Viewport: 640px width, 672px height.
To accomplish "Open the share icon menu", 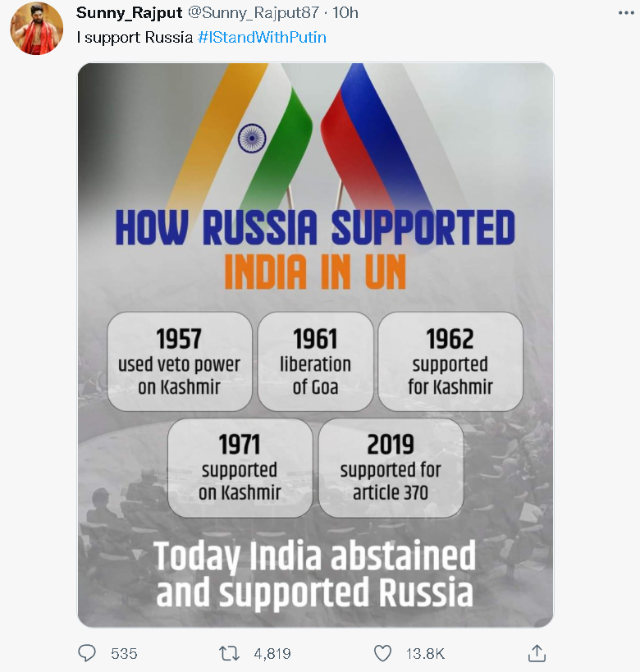I will (537, 653).
